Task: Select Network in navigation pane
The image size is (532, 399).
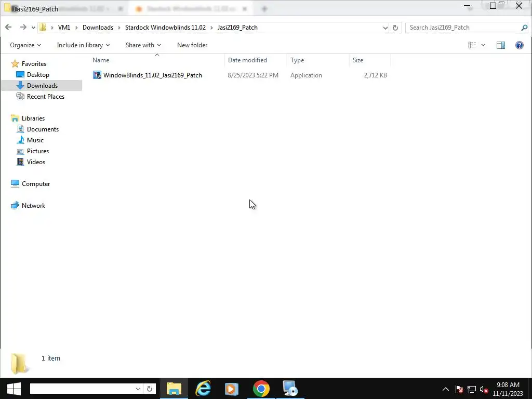Action: [x=34, y=206]
